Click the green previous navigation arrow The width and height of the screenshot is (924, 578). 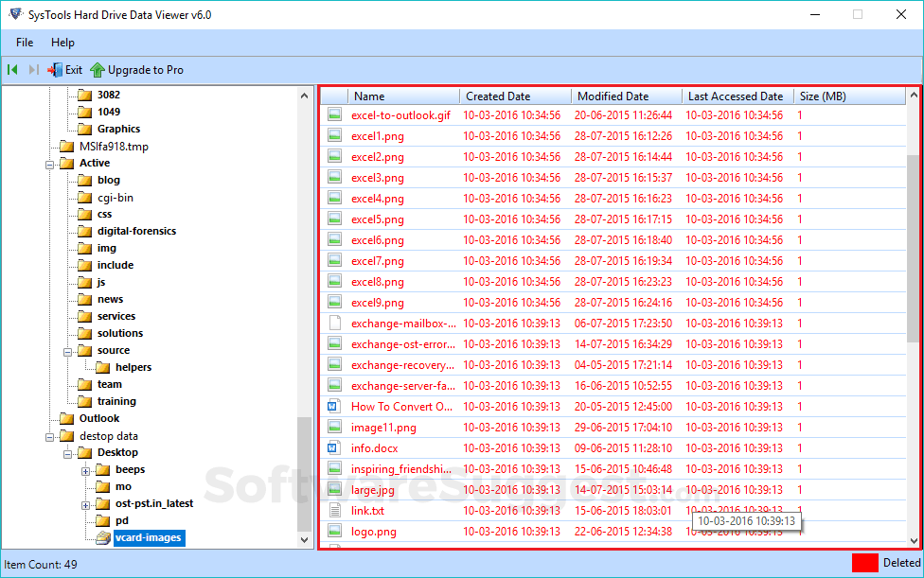click(x=12, y=70)
